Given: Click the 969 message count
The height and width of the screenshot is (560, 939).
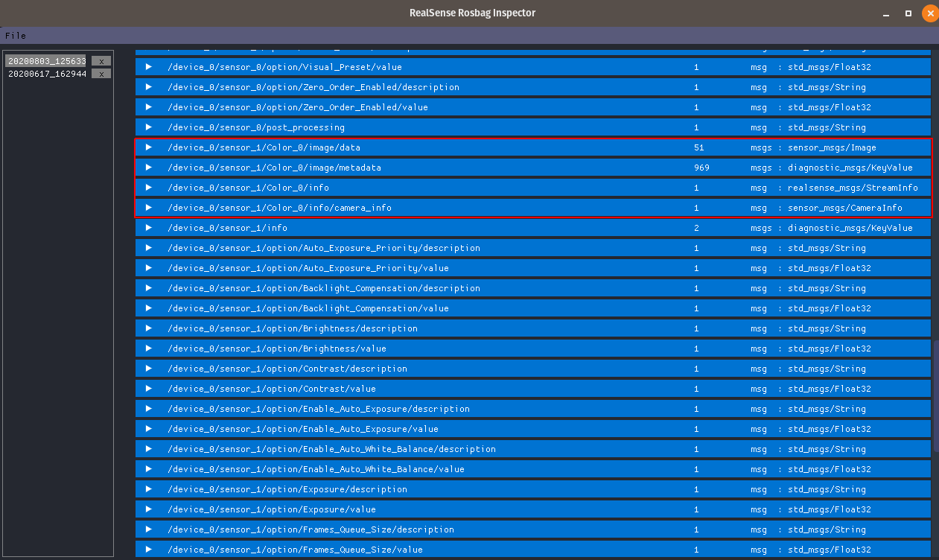Looking at the screenshot, I should [701, 168].
